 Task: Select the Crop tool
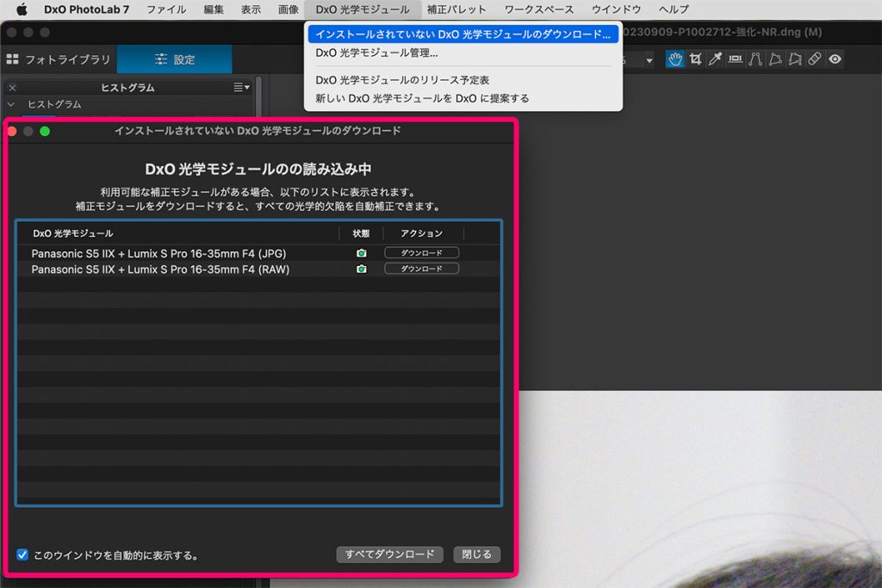tap(696, 59)
